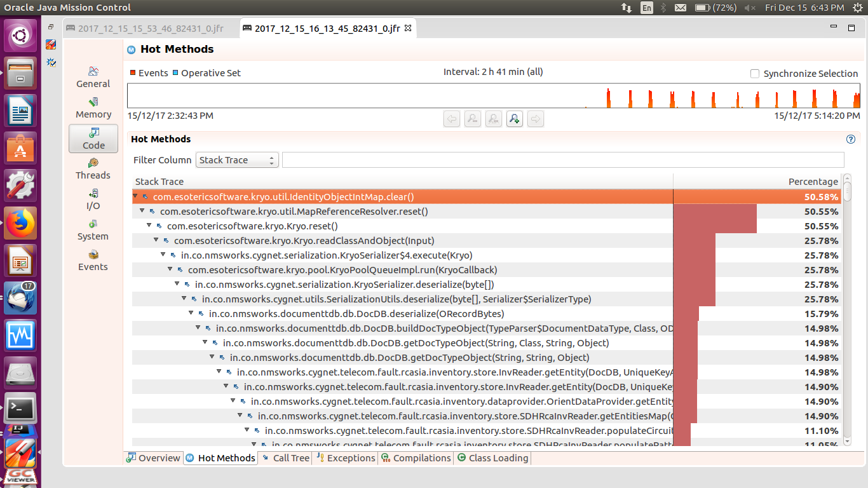Viewport: 868px width, 488px height.
Task: Toggle the Events display in the legend
Action: click(x=150, y=72)
